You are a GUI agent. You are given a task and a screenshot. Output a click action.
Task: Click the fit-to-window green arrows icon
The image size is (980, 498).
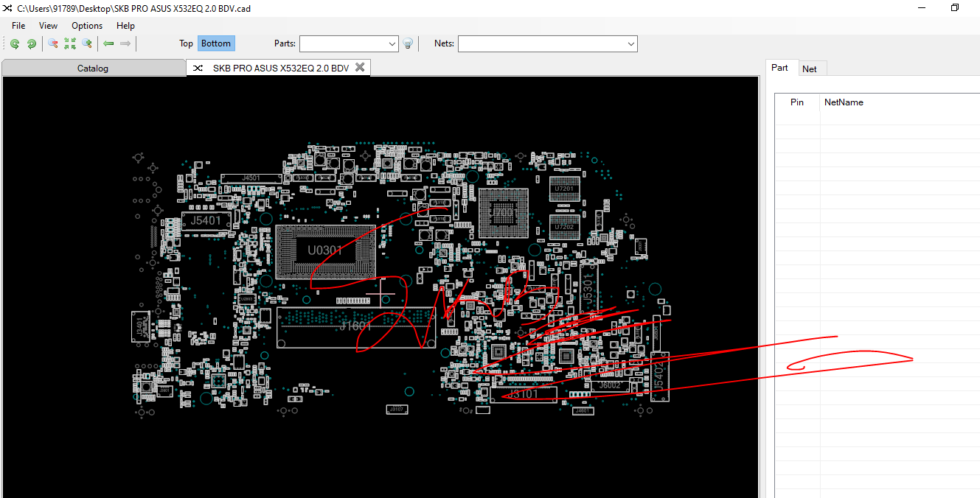click(x=70, y=44)
